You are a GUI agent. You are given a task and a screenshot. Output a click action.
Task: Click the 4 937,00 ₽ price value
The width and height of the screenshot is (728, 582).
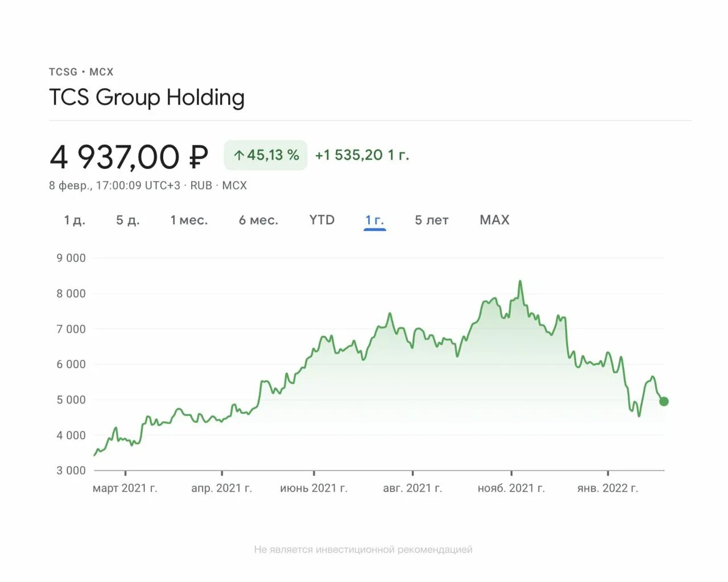pyautogui.click(x=129, y=157)
